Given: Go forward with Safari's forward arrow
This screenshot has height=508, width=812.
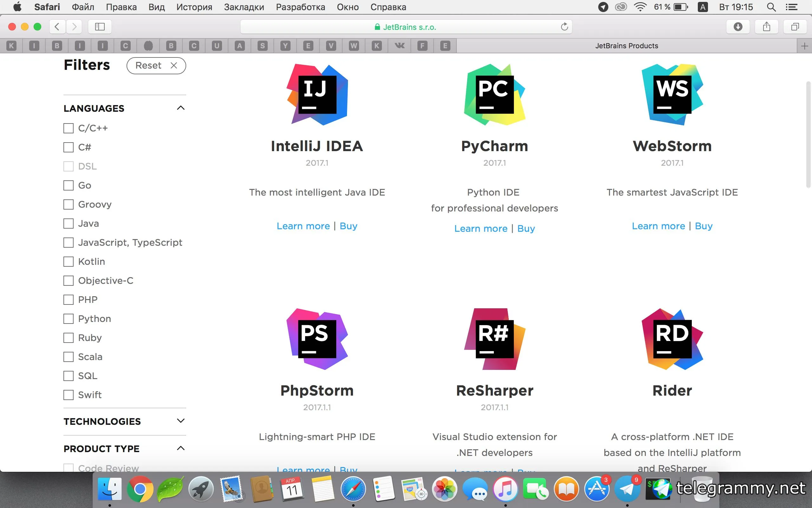Looking at the screenshot, I should click(74, 27).
